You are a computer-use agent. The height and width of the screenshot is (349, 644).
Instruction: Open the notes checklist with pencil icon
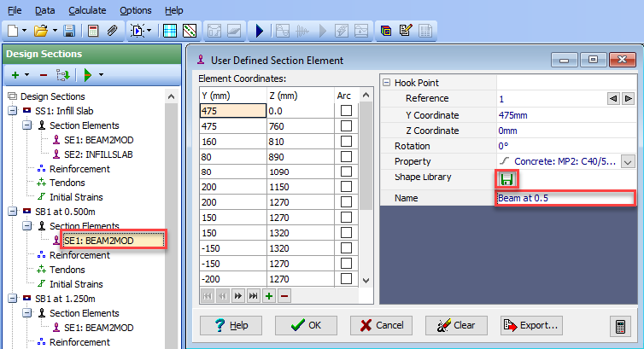(406, 31)
